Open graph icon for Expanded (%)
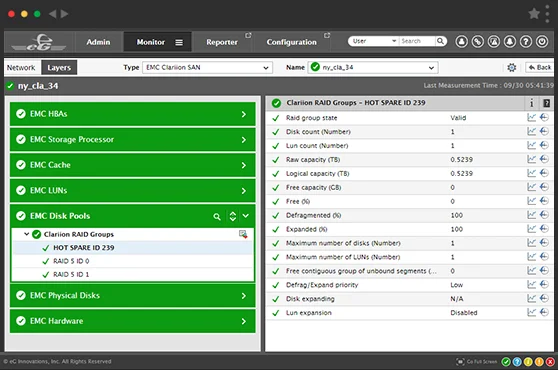Image resolution: width=558 pixels, height=370 pixels. point(531,229)
